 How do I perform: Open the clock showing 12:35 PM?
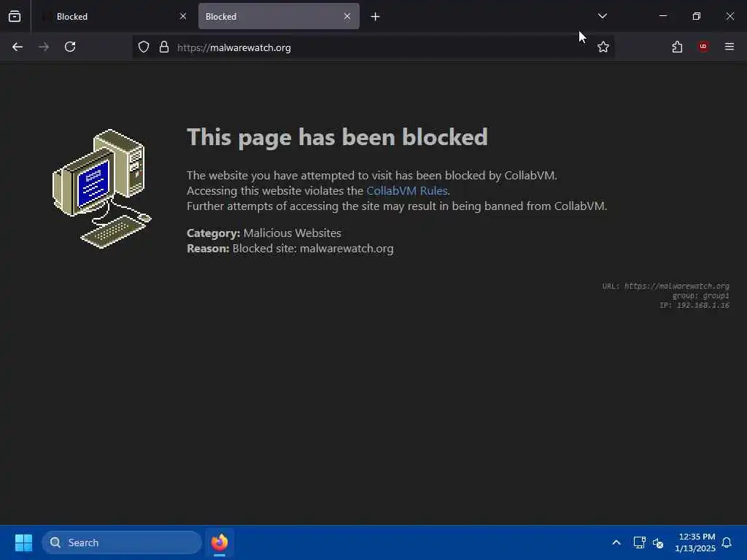pyautogui.click(x=695, y=542)
